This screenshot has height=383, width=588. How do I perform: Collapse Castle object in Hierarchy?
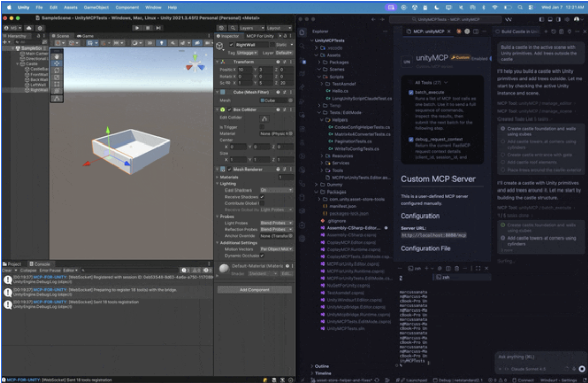(17, 64)
